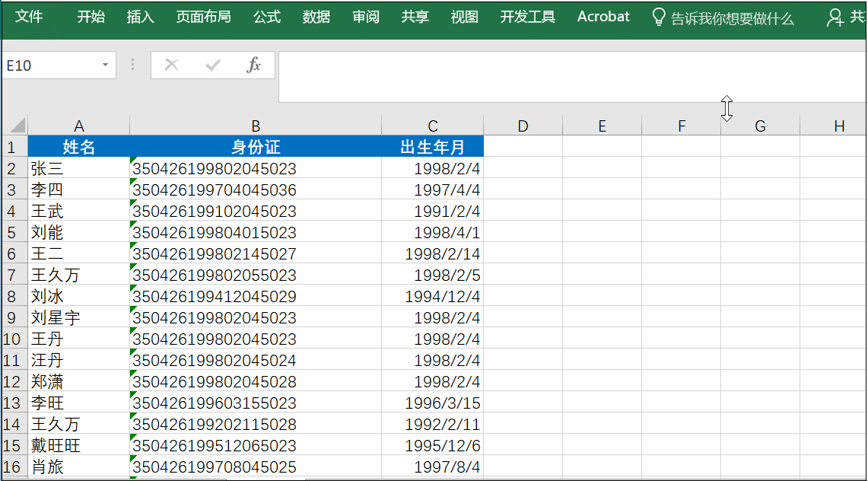Viewport: 868px width, 481px height.
Task: Switch to the 开发工具 ribbon tab
Action: tap(527, 17)
